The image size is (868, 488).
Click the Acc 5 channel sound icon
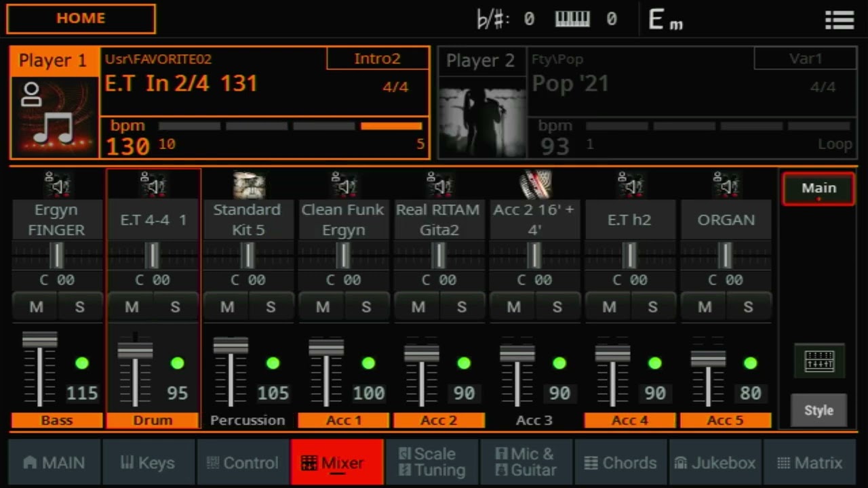(726, 185)
